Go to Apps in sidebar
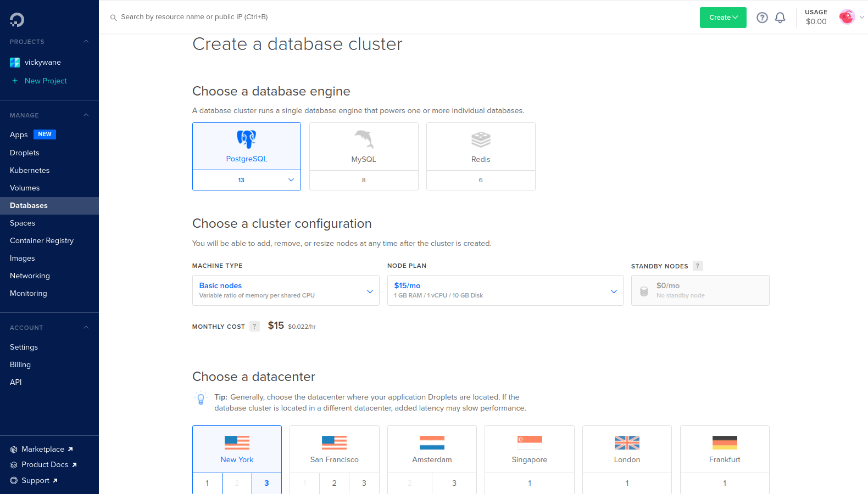868x494 pixels. tap(19, 134)
